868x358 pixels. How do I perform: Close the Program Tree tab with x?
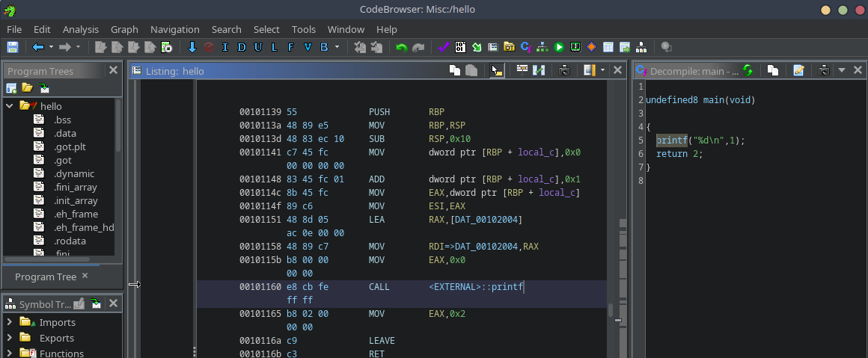point(85,276)
